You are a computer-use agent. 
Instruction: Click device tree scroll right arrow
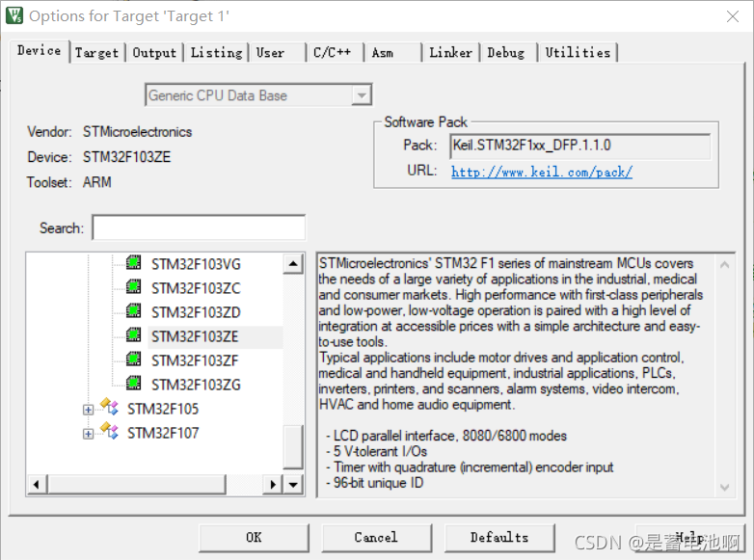(x=273, y=484)
